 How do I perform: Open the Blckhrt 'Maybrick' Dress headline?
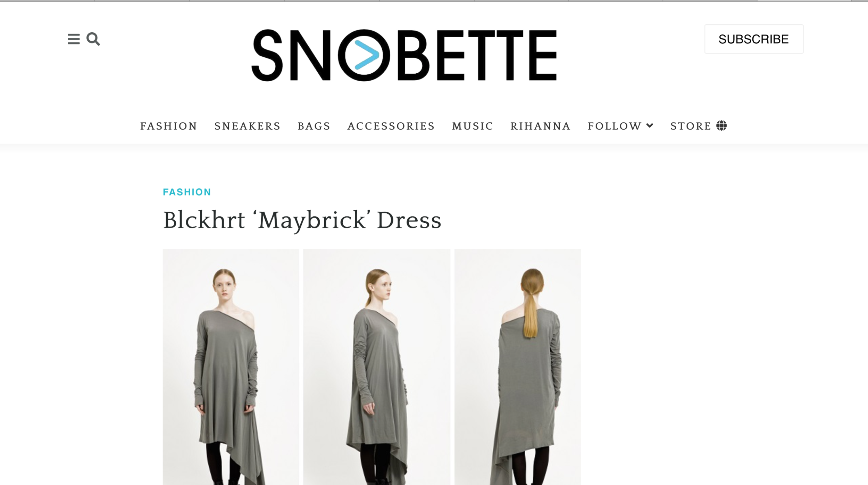[x=302, y=220]
